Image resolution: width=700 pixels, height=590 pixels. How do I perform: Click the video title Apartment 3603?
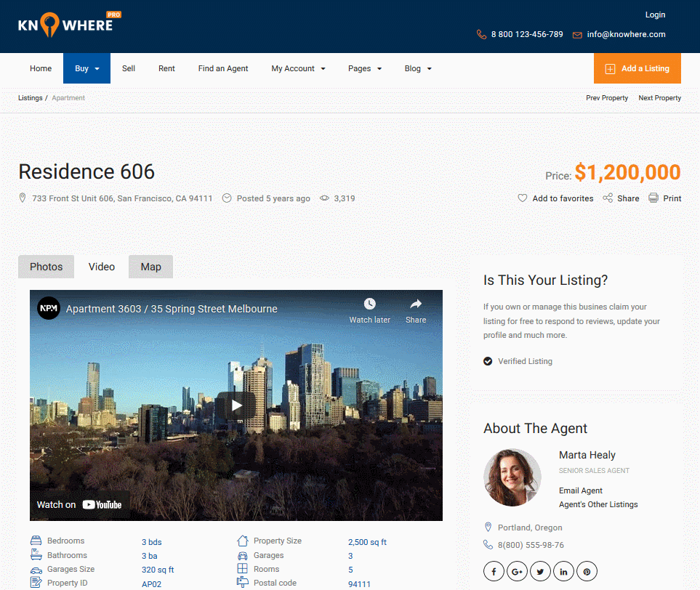pyautogui.click(x=172, y=309)
